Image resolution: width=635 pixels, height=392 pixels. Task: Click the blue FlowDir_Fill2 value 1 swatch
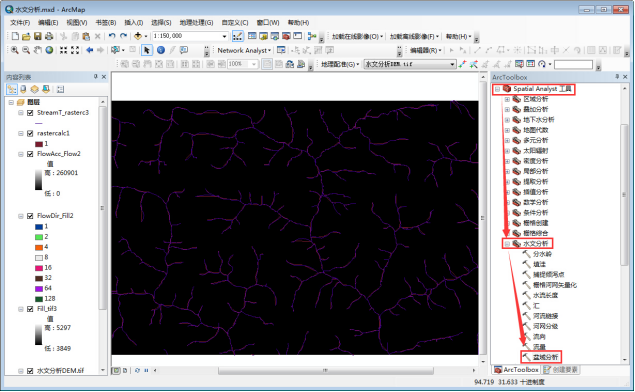39,227
